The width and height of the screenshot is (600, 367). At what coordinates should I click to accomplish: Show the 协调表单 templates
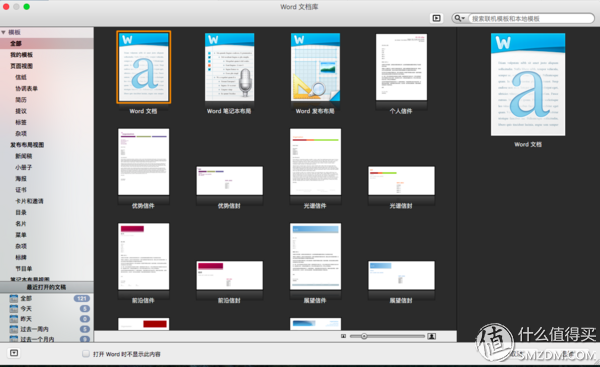pos(26,89)
